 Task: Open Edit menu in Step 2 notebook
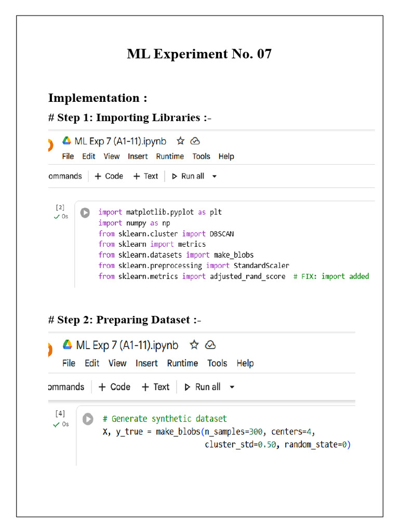92,363
